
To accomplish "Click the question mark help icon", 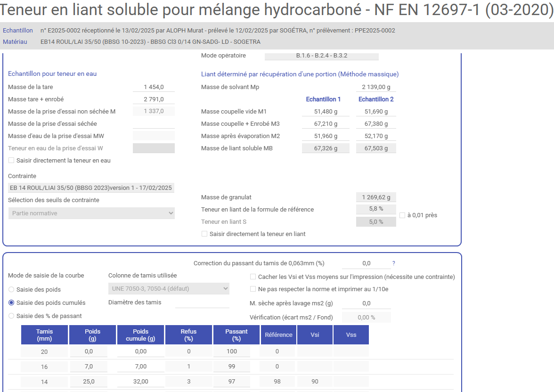I will point(394,263).
